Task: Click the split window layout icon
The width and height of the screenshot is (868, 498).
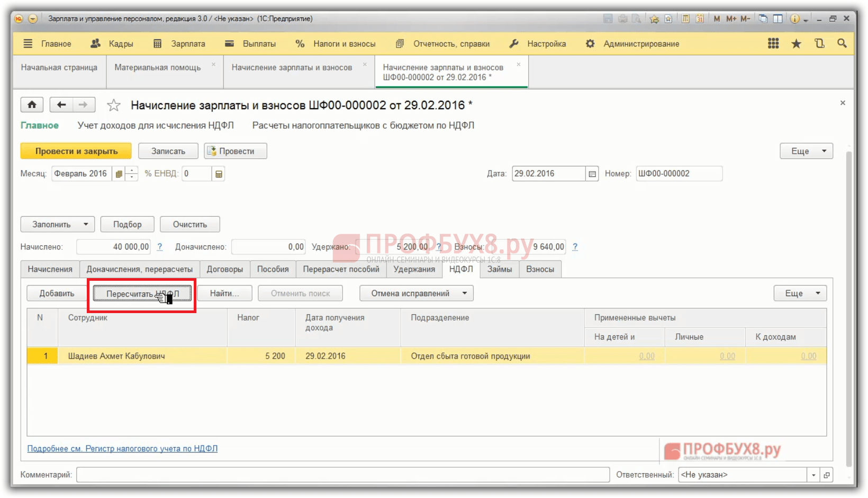Action: point(777,19)
